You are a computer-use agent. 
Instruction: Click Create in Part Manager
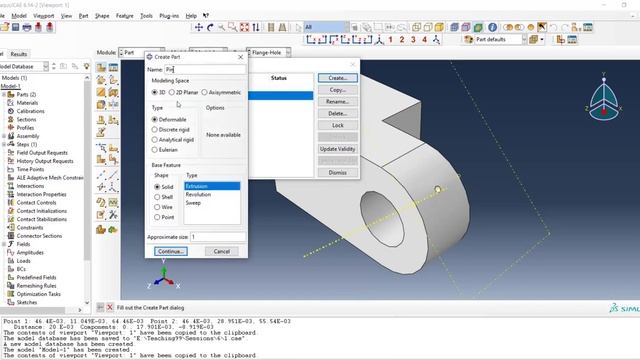tap(338, 78)
